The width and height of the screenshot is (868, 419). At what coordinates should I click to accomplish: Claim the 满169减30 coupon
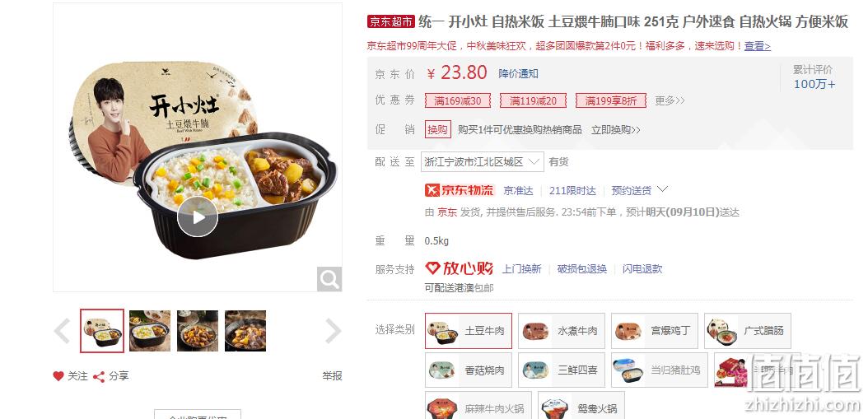pos(458,100)
